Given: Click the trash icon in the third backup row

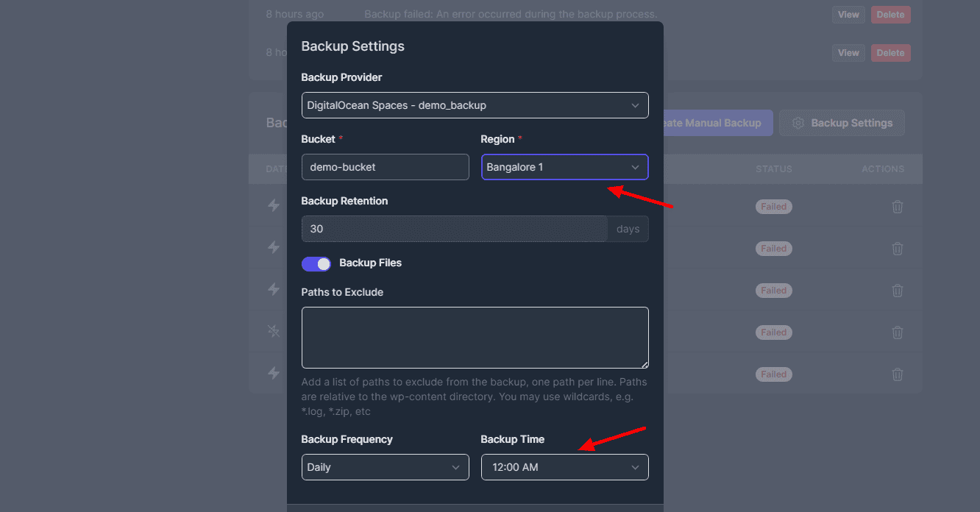Looking at the screenshot, I should [897, 291].
